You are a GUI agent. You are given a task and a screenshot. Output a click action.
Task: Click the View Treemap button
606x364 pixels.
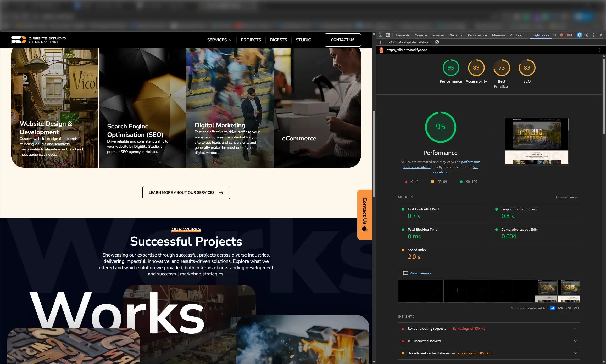tap(416, 273)
